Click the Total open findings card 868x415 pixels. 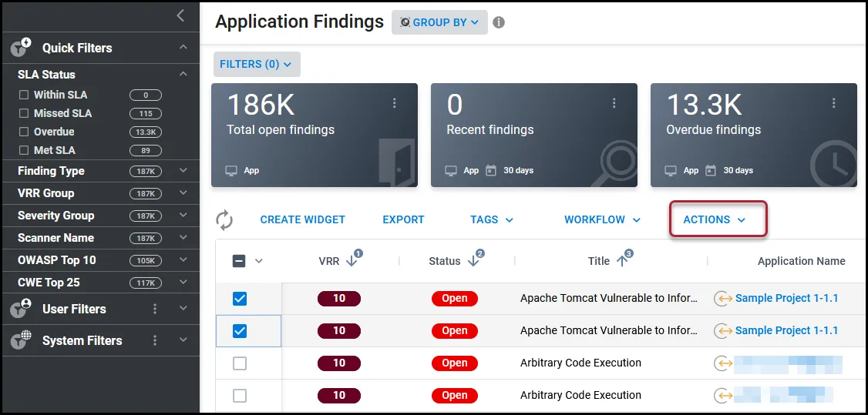315,136
